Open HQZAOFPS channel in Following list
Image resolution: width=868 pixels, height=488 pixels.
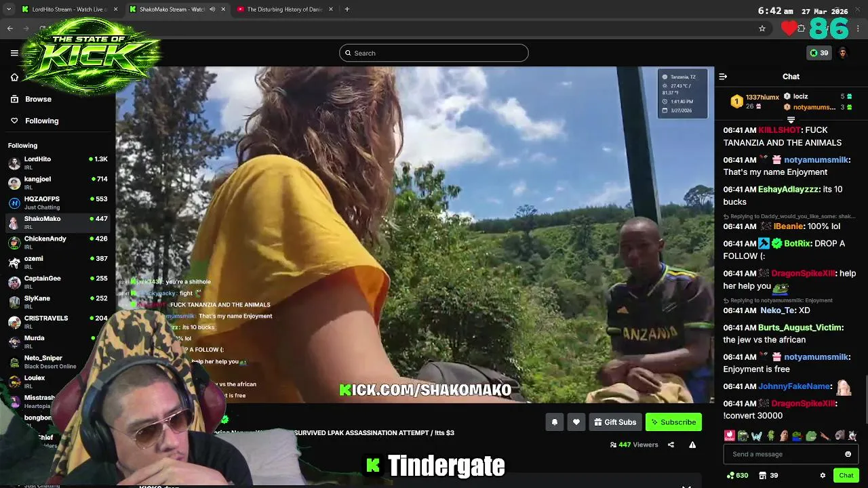(x=58, y=203)
